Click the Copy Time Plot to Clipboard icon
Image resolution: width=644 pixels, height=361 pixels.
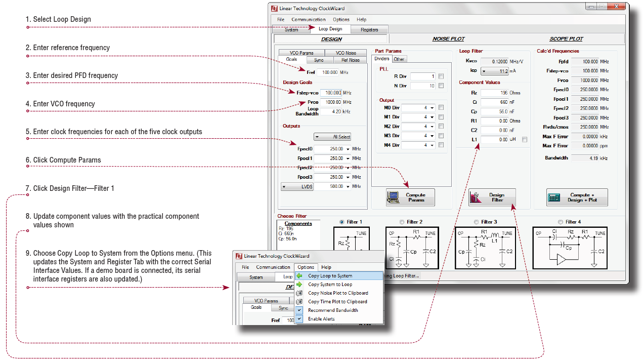click(x=299, y=302)
